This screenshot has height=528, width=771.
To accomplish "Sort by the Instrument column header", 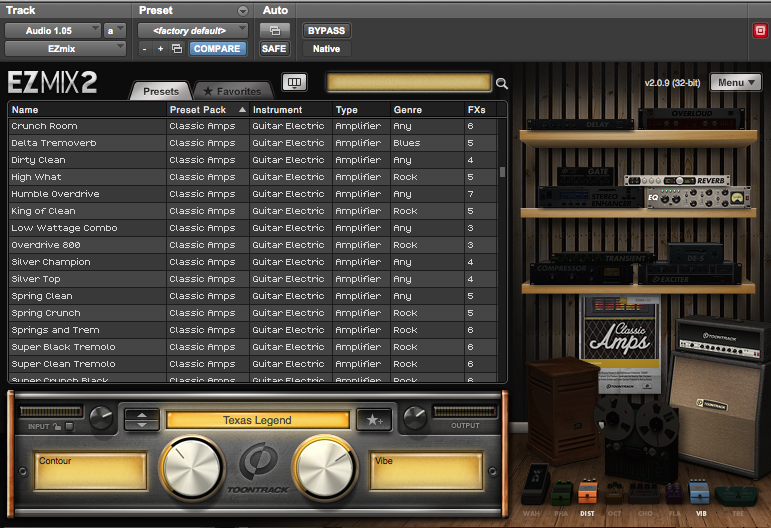I will click(291, 110).
